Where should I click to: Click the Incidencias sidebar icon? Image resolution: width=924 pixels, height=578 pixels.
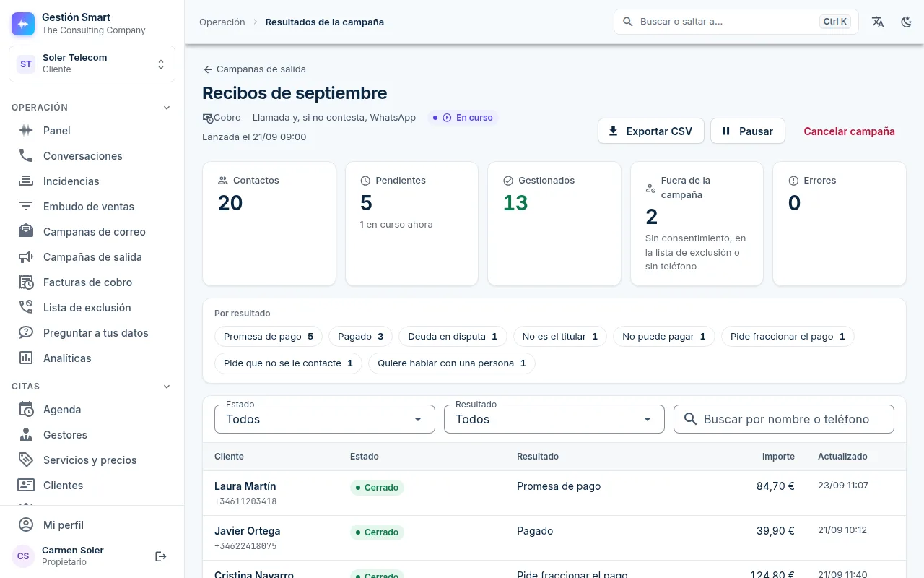pos(26,181)
